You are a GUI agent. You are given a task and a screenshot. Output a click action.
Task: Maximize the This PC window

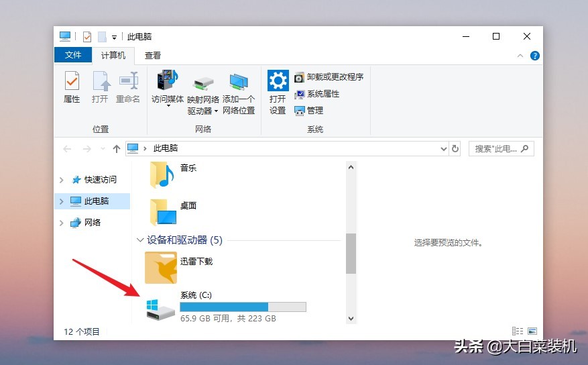[x=496, y=36]
